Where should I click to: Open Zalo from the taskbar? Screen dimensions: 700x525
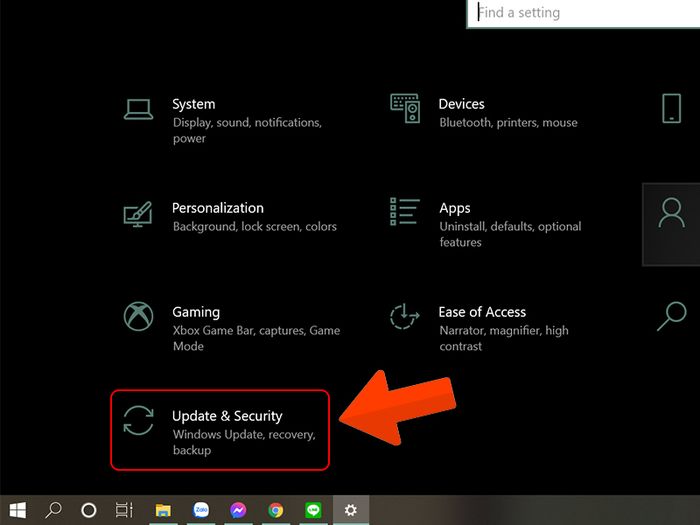coord(201,510)
